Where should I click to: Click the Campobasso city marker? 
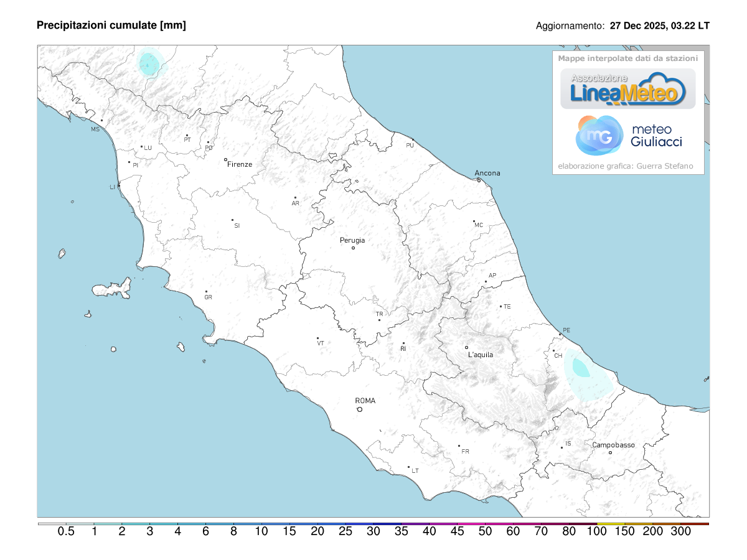[610, 452]
